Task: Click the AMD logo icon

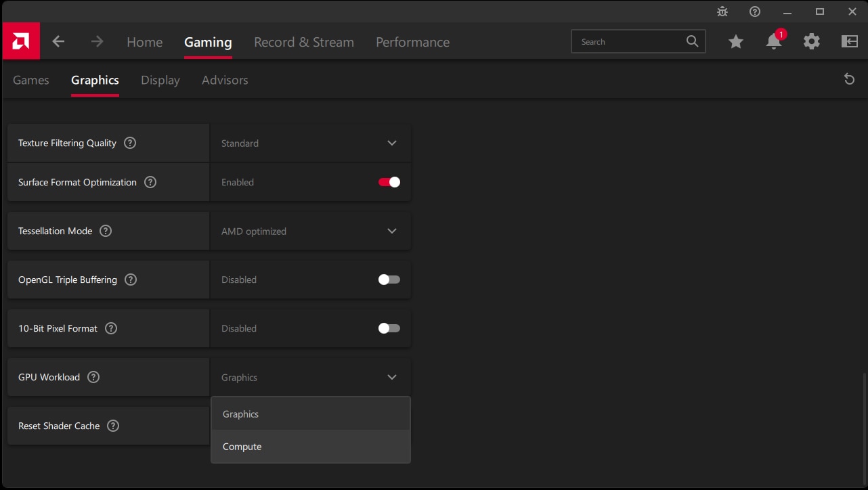Action: 20,41
